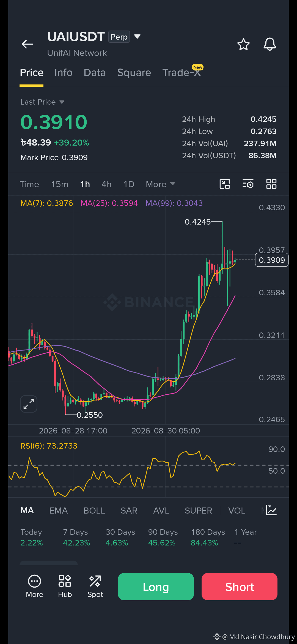Enable the SUPER indicator
The height and width of the screenshot is (644, 297).
tap(199, 511)
